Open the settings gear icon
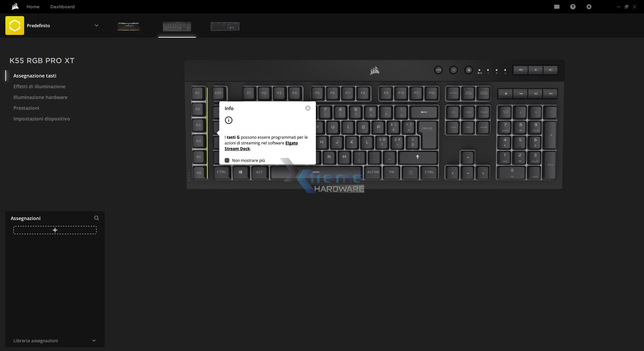 tap(589, 7)
